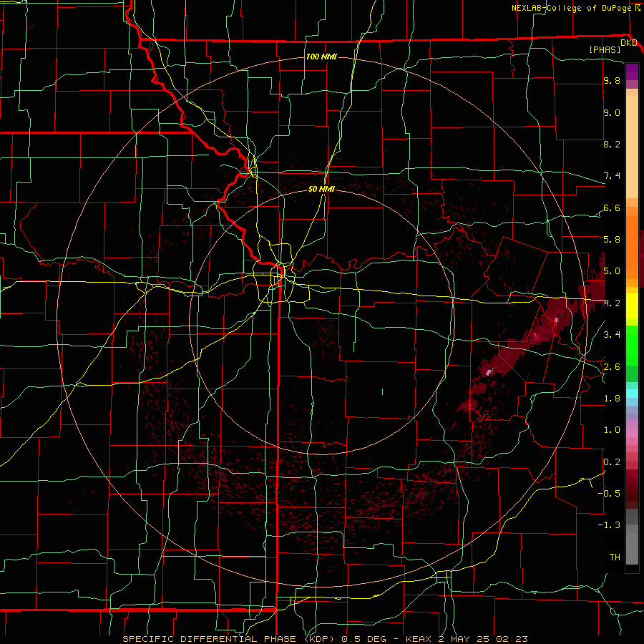Click the -0.5 value on color scale
644x644 pixels.
[609, 494]
